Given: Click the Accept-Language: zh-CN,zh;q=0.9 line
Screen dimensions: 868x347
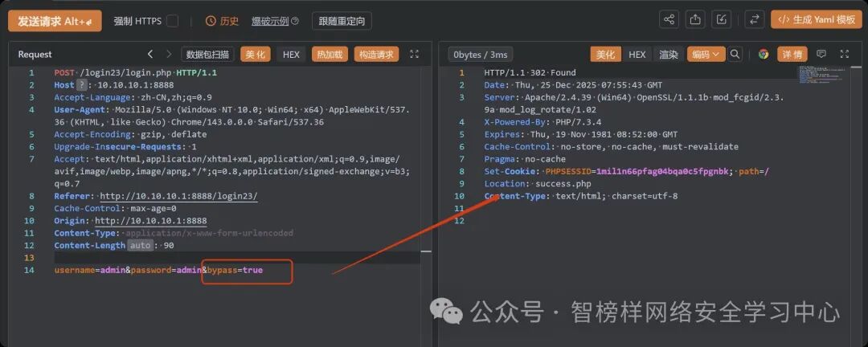Looking at the screenshot, I should pyautogui.click(x=133, y=97).
